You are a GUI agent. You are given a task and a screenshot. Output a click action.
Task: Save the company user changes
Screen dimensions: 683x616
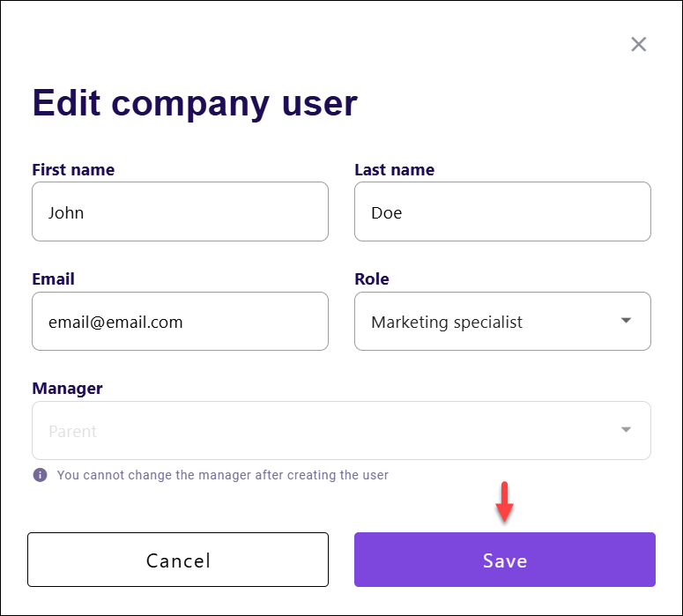point(505,560)
